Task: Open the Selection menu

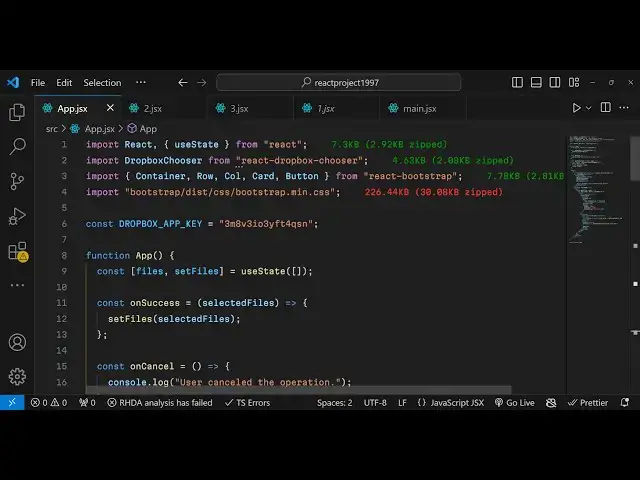Action: [102, 82]
